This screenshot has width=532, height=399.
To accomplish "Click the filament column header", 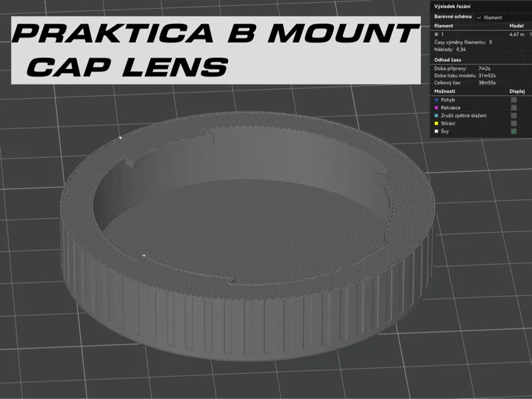I will [444, 26].
